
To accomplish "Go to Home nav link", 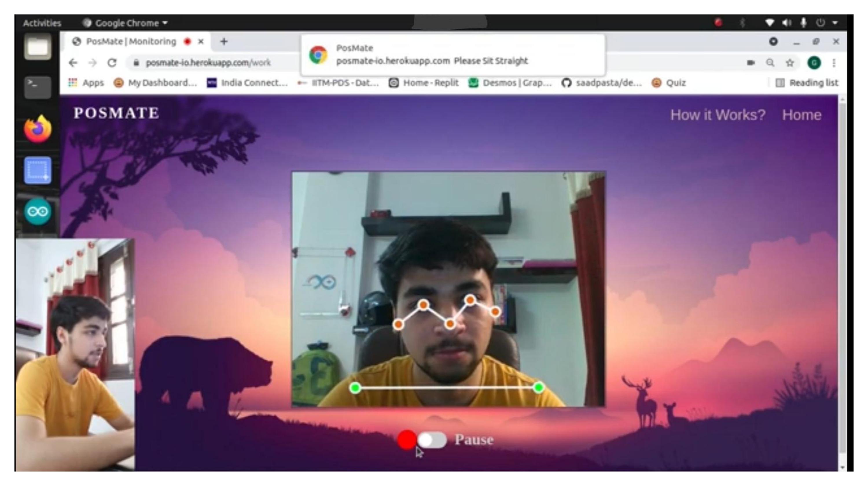I will pos(802,115).
